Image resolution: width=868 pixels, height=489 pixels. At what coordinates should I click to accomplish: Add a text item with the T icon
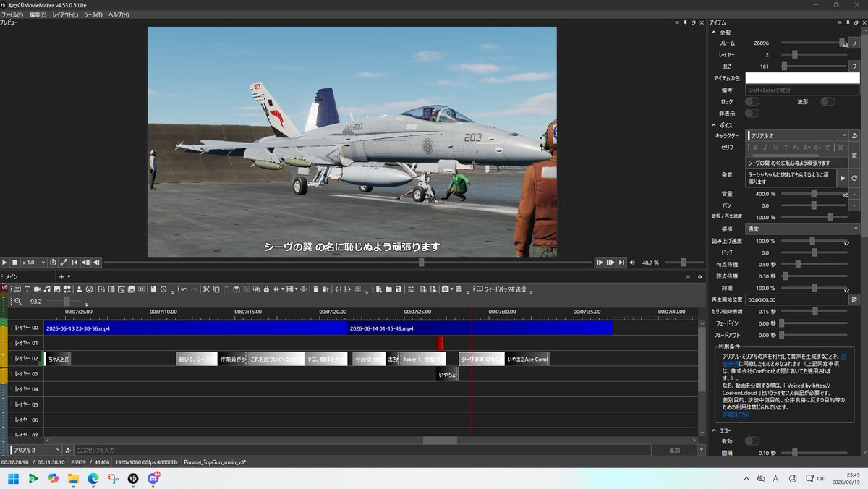[x=27, y=289]
